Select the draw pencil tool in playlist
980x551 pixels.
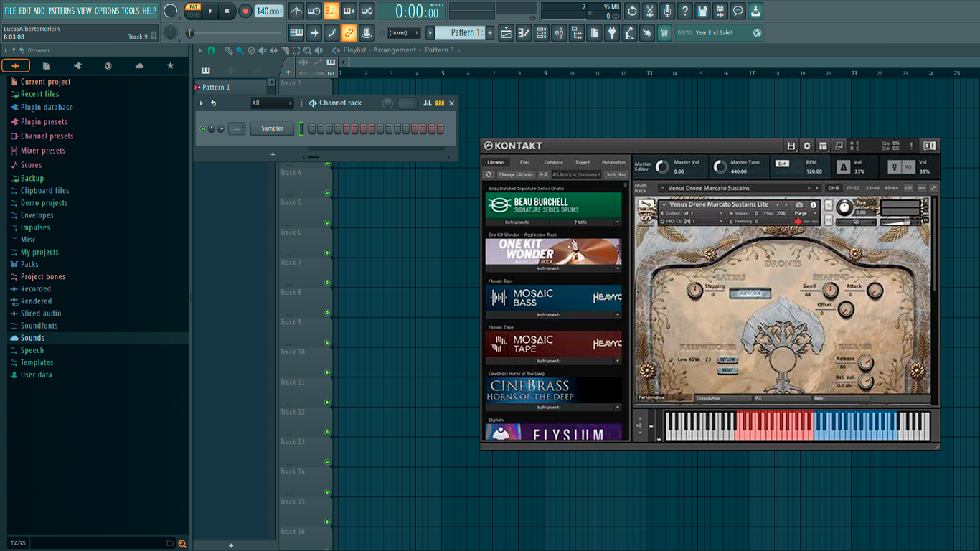tap(228, 50)
